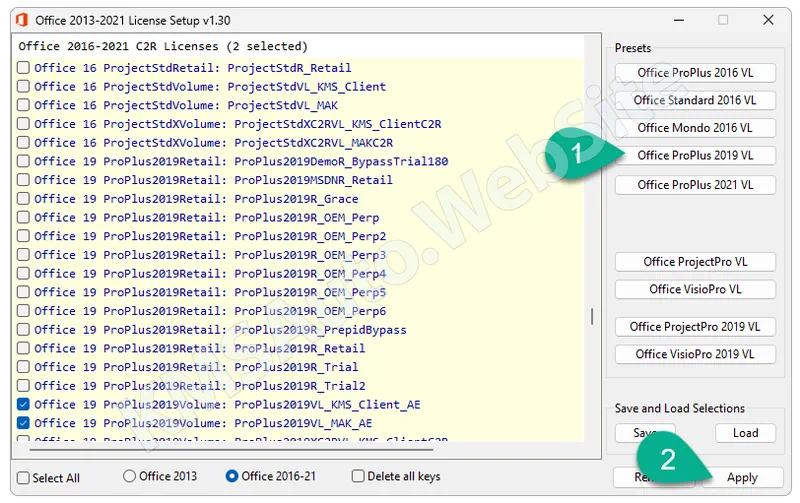Click the 'Save and Load Selections' label
The height and width of the screenshot is (503, 800).
coord(679,408)
